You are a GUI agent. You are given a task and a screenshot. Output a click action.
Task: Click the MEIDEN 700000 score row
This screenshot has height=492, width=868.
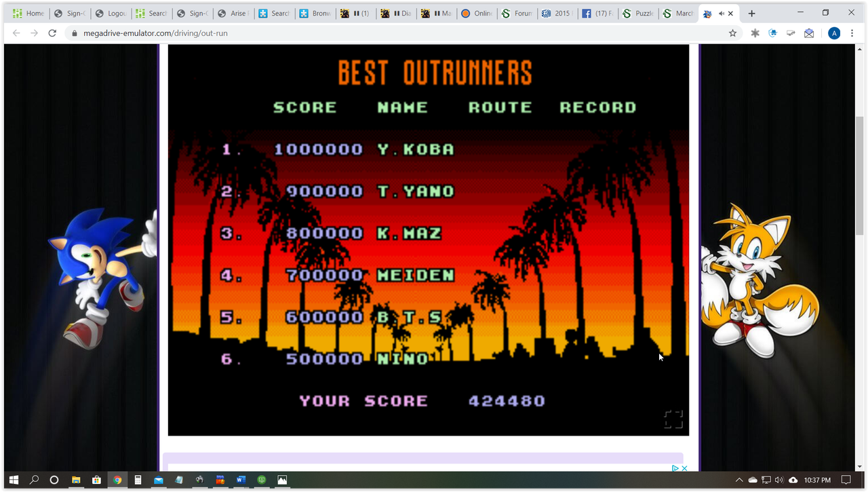(338, 276)
